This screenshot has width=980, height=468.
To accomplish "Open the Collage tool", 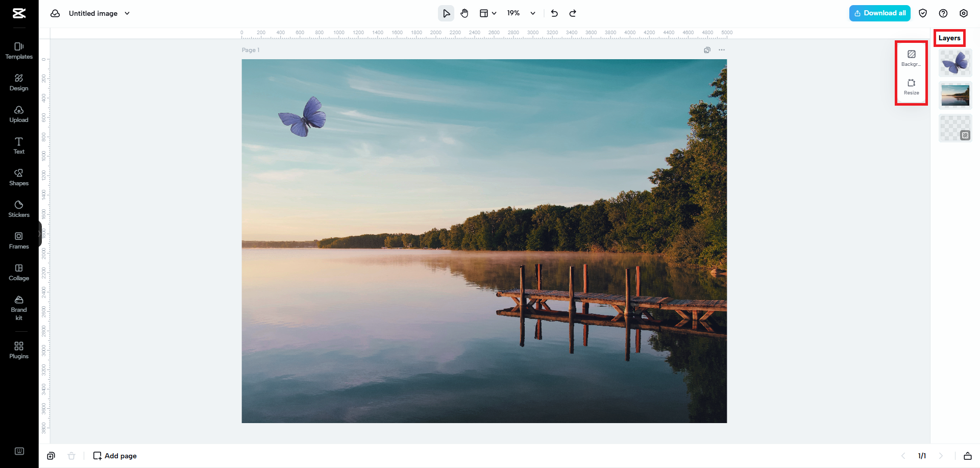I will pos(19,272).
